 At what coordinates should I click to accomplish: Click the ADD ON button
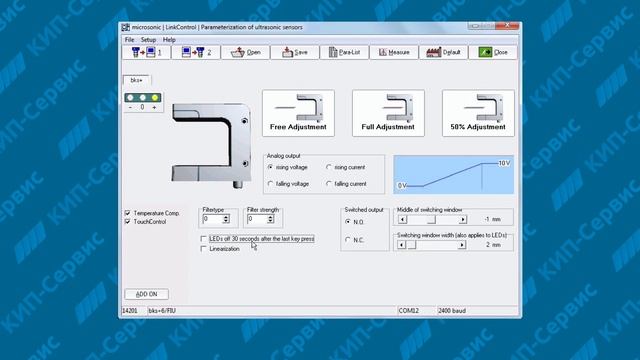pos(147,294)
